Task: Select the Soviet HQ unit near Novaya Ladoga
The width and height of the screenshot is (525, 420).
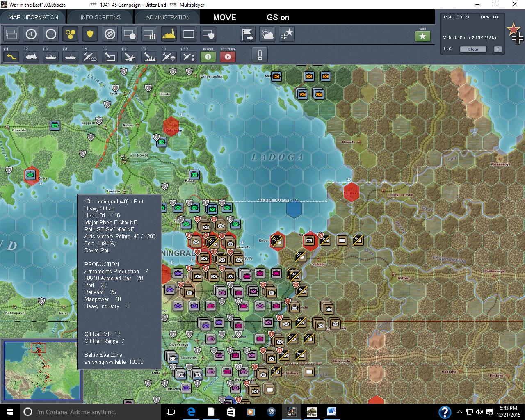Action: (x=310, y=240)
